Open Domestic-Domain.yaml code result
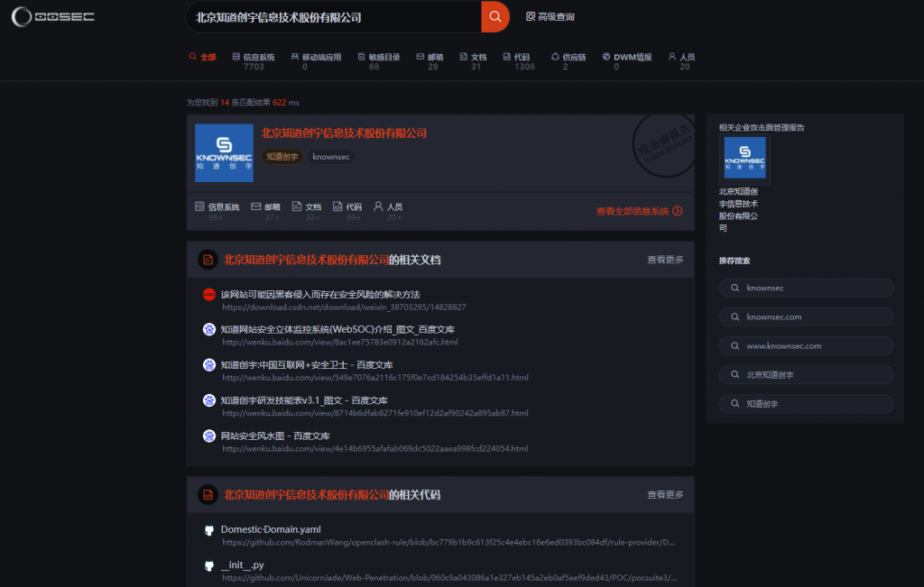Viewport: 924px width, 587px height. pos(271,529)
